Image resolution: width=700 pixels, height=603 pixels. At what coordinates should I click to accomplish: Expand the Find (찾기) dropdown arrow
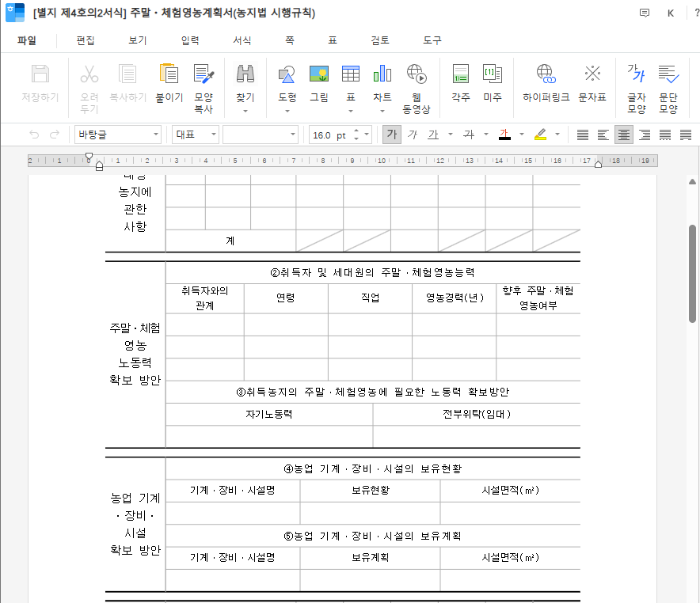(245, 111)
